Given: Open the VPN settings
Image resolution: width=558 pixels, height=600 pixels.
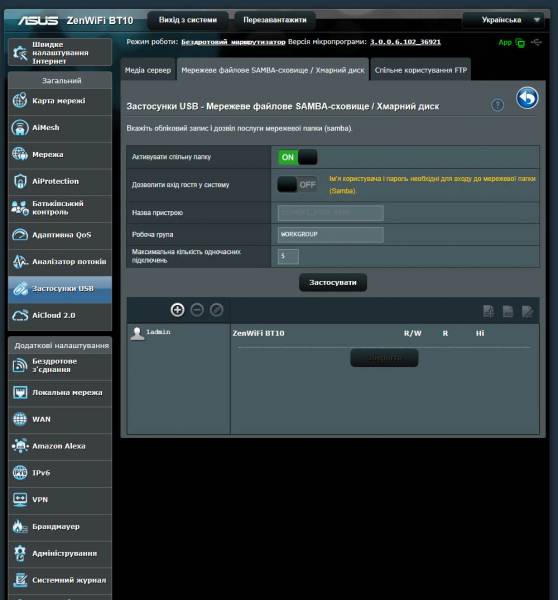Looking at the screenshot, I should click(x=60, y=500).
